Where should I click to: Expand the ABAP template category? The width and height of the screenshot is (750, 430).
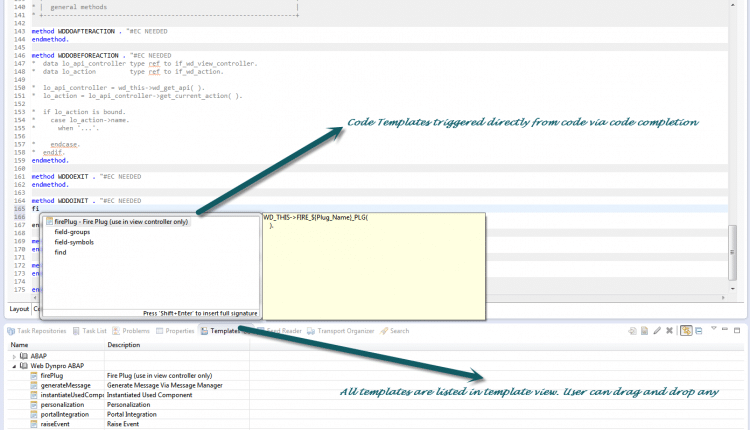click(x=14, y=356)
